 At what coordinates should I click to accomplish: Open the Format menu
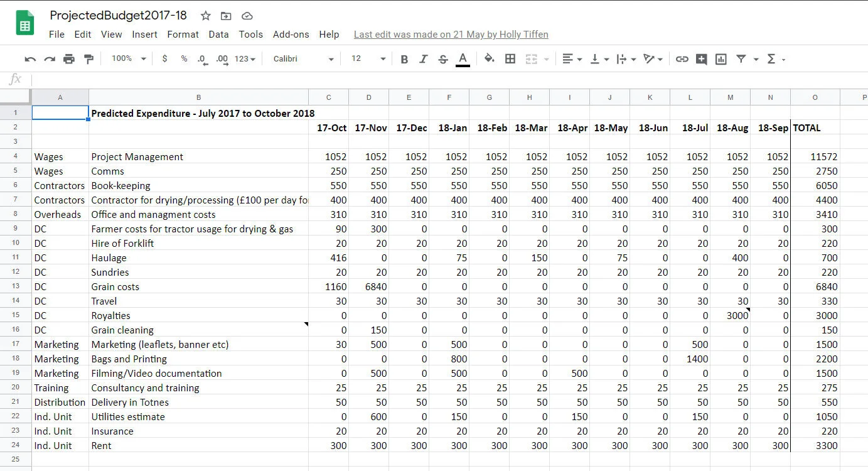pyautogui.click(x=183, y=35)
